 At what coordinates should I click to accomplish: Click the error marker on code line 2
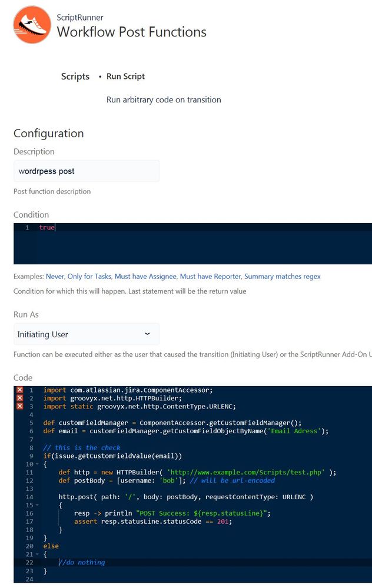tap(20, 398)
